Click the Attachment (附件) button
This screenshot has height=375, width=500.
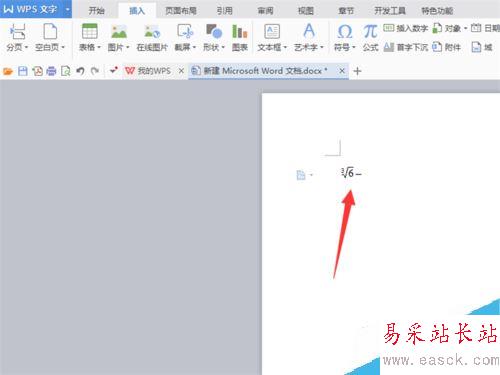point(446,47)
